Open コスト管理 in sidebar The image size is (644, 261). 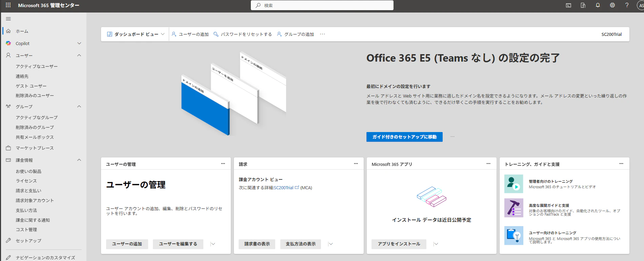[x=26, y=230]
